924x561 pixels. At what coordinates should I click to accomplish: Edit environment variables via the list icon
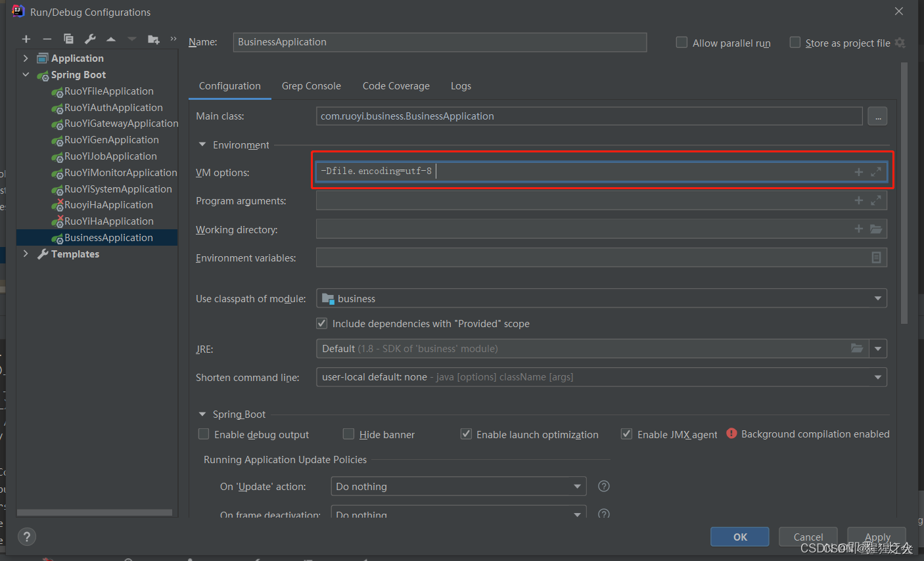[876, 258]
